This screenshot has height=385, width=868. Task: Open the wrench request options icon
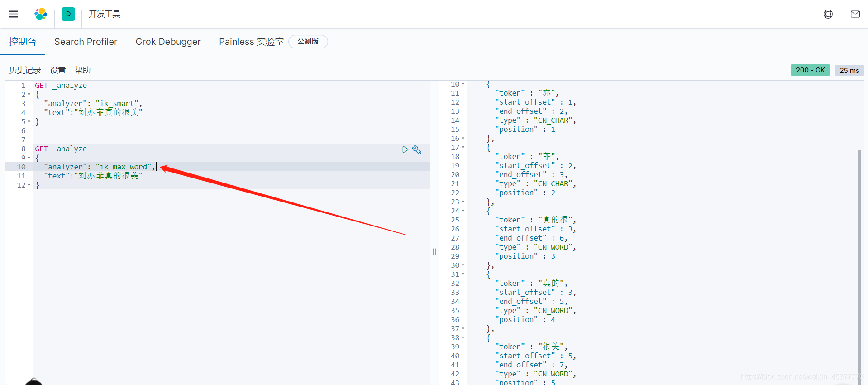[x=417, y=149]
